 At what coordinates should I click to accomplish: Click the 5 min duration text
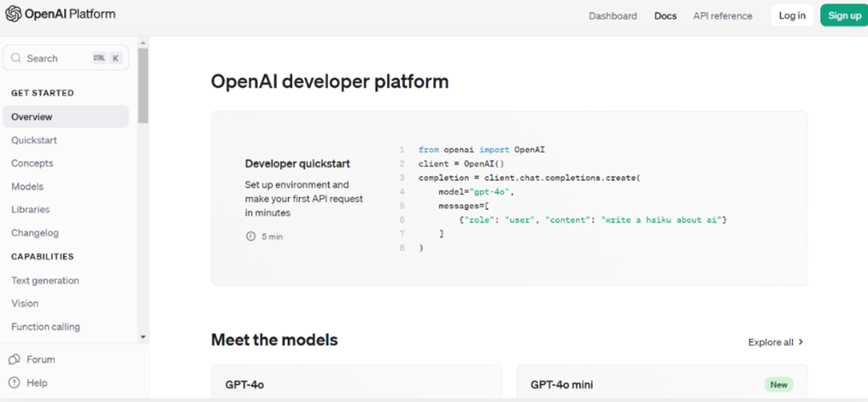click(x=272, y=237)
